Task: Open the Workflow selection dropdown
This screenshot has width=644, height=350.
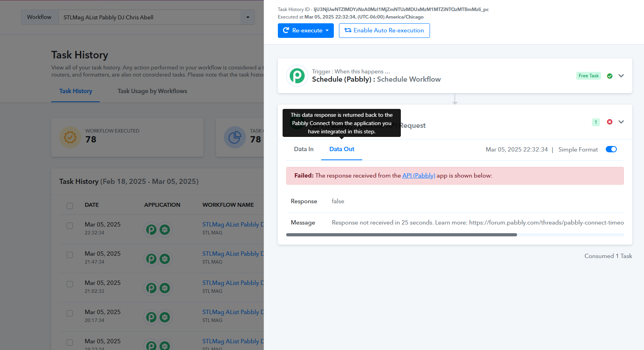Action: (156, 17)
